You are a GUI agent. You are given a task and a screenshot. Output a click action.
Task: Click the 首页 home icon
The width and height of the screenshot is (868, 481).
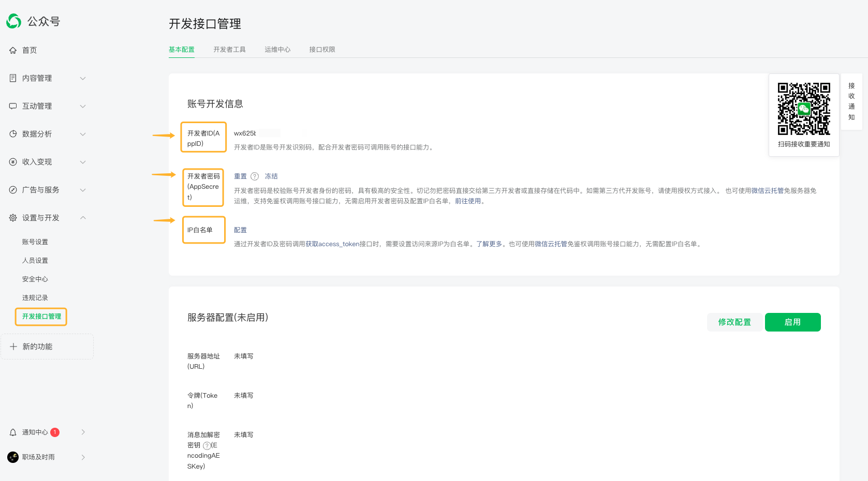pyautogui.click(x=13, y=50)
